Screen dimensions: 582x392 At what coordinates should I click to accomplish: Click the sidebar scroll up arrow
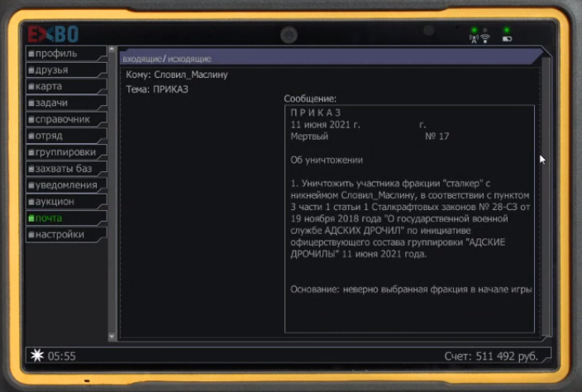point(112,49)
